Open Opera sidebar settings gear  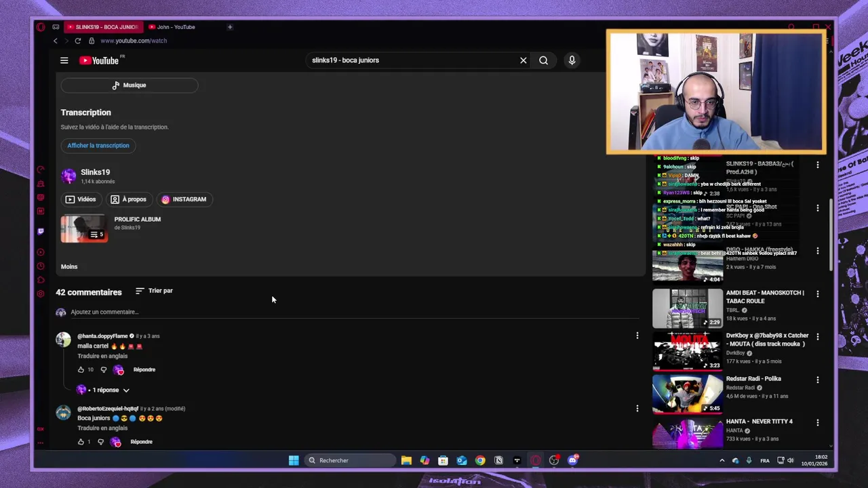41,293
